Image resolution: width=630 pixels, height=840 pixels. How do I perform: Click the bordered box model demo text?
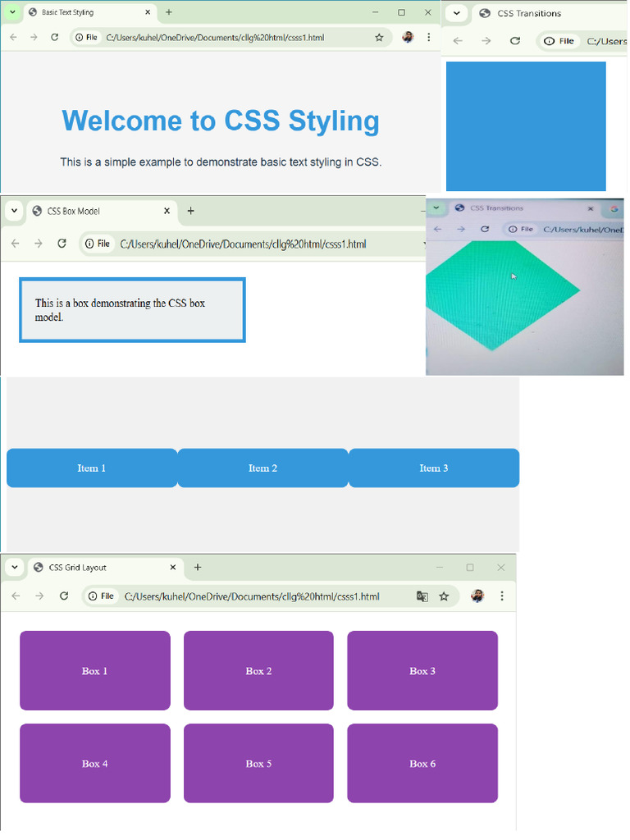click(132, 309)
